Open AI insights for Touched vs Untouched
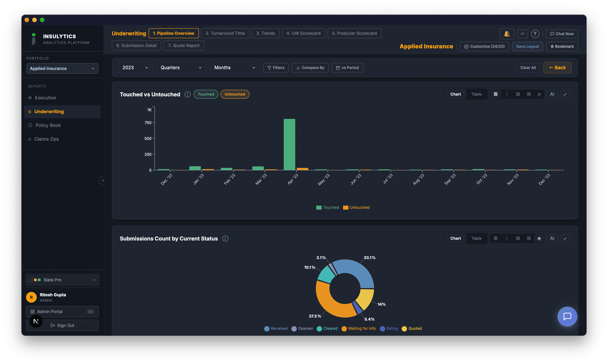Viewport: 608px width, 364px height. pyautogui.click(x=552, y=94)
